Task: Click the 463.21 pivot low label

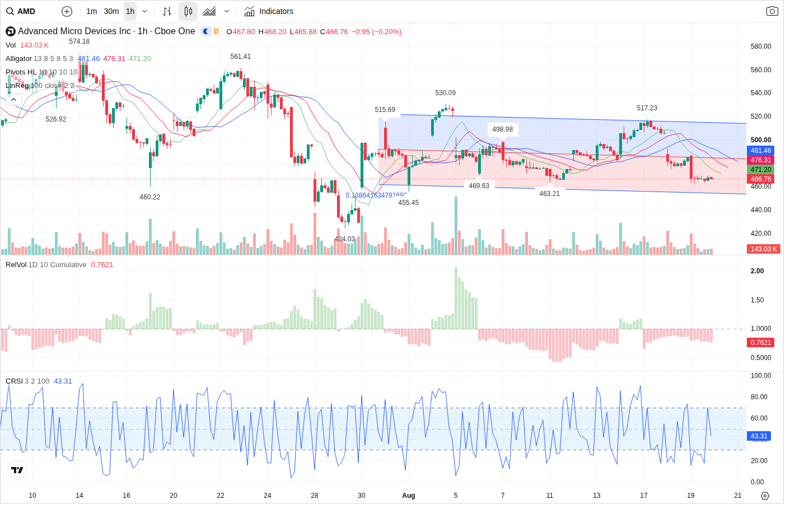Action: click(549, 194)
